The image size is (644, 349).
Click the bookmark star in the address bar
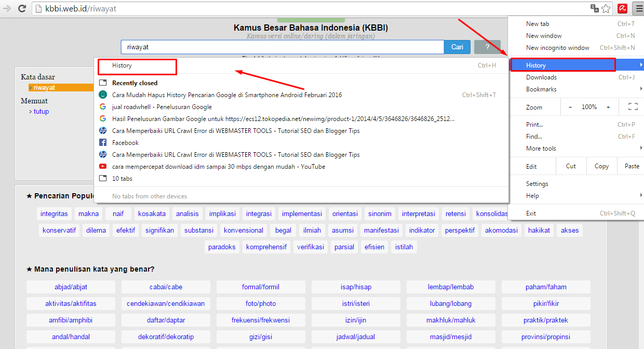[606, 8]
